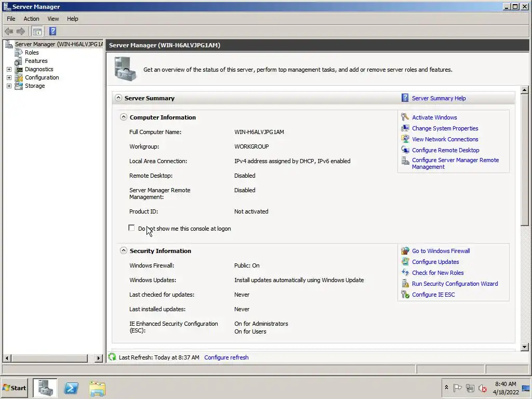Click the Go to Windows Firewall icon
The width and height of the screenshot is (532, 399).
tap(405, 251)
